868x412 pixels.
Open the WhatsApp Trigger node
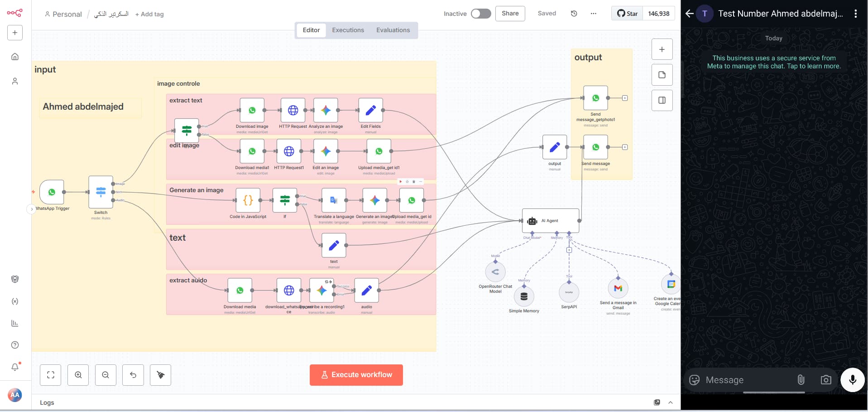coord(52,192)
